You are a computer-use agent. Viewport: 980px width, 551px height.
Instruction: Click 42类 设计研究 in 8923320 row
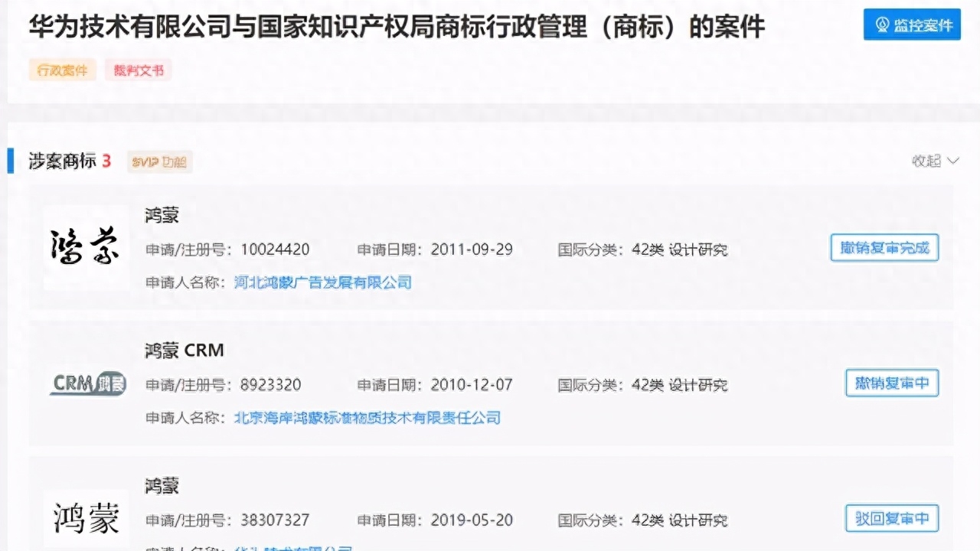pos(680,385)
